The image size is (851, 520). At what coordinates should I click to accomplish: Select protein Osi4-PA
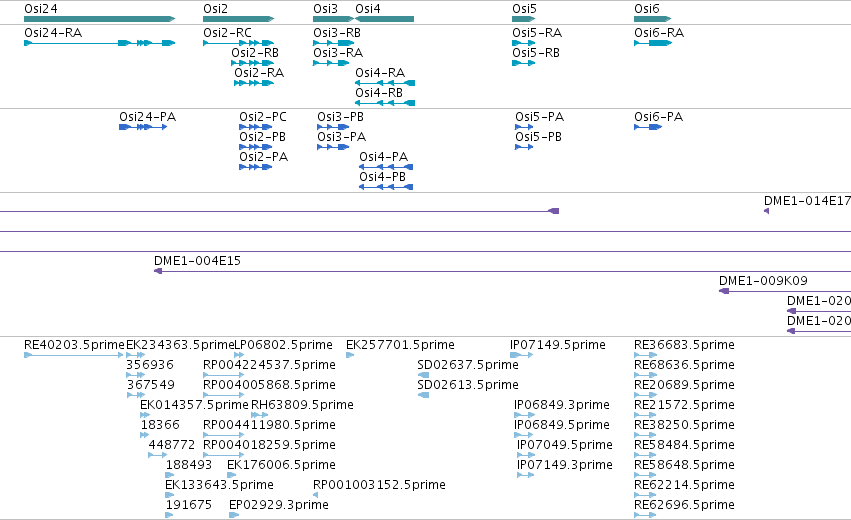386,167
